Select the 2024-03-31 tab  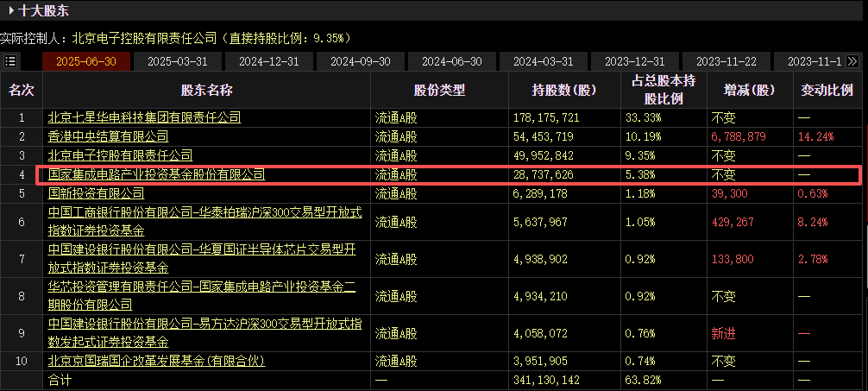544,61
